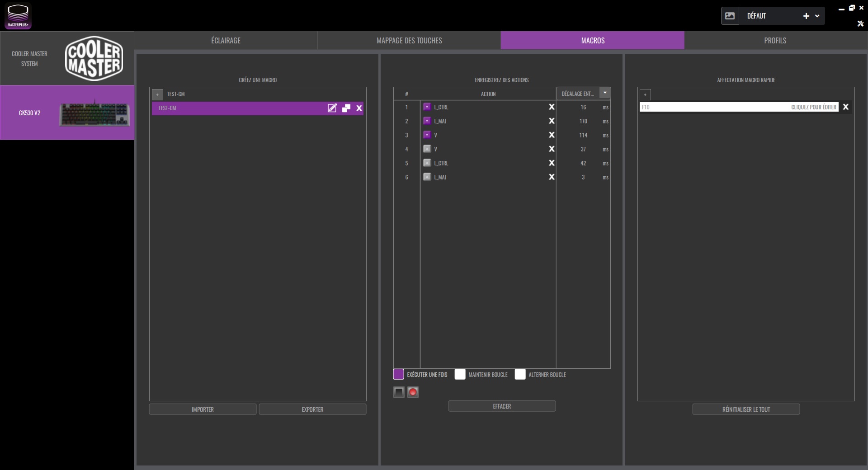Expand the DÉFAUT profile chevron list
Viewport: 868px width, 470px height.
tap(817, 16)
